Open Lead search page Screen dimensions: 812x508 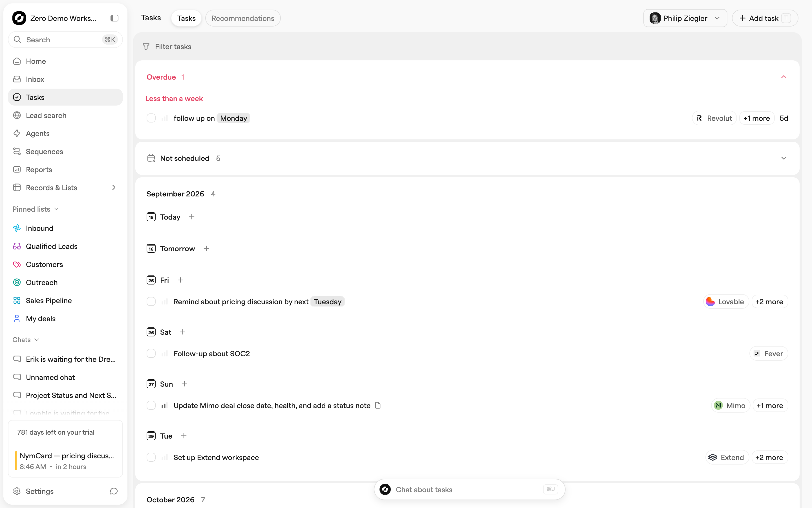(65, 115)
